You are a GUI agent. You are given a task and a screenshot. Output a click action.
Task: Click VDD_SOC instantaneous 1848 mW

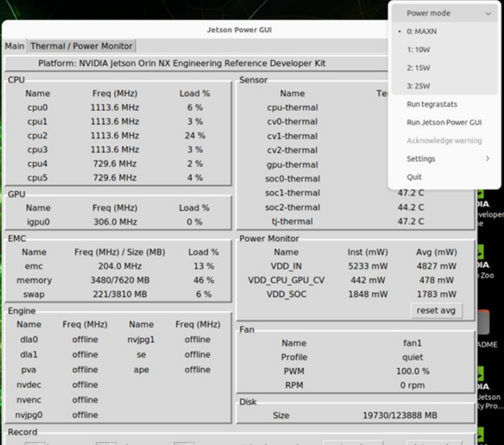(368, 294)
